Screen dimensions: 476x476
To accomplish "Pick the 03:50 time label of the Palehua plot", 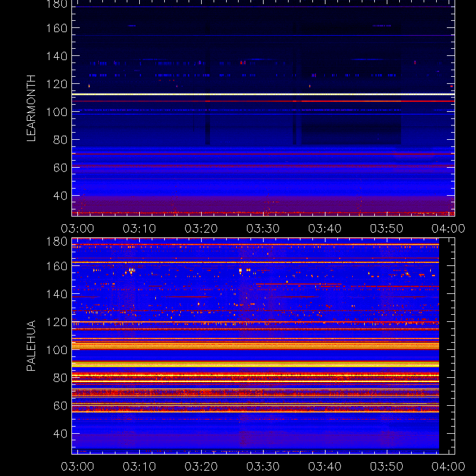I will (x=387, y=466).
